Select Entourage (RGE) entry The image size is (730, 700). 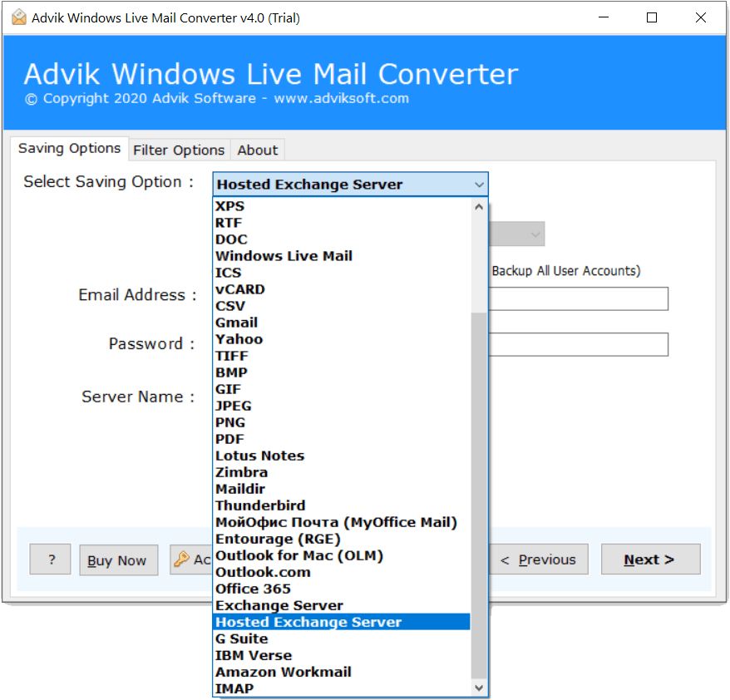(342, 539)
